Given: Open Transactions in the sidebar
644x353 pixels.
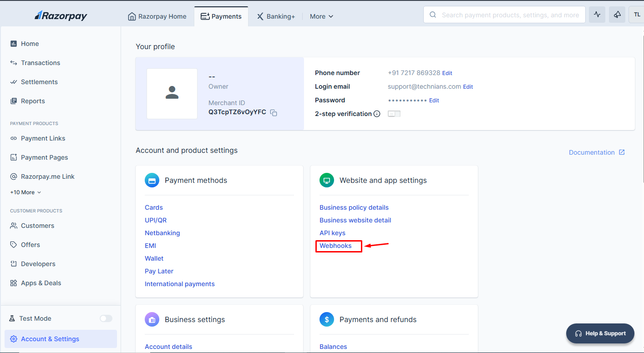Looking at the screenshot, I should tap(41, 63).
